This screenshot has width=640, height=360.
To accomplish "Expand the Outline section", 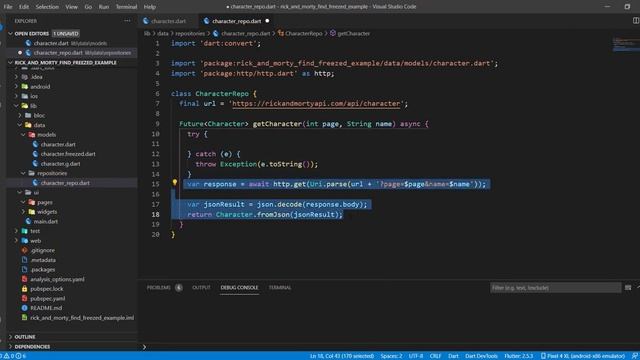I will (24, 337).
